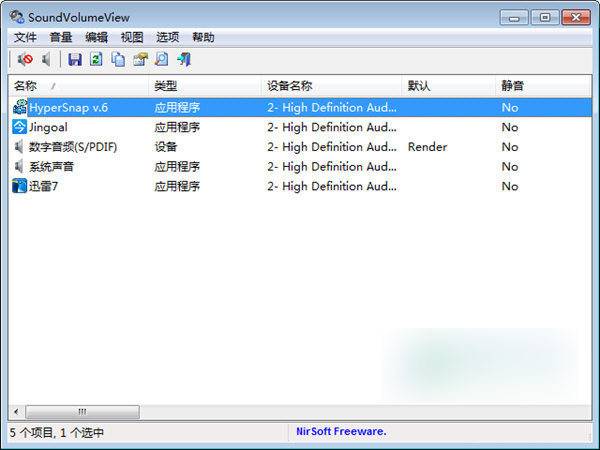Click the status bar item count text
Image resolution: width=600 pixels, height=450 pixels.
[57, 433]
